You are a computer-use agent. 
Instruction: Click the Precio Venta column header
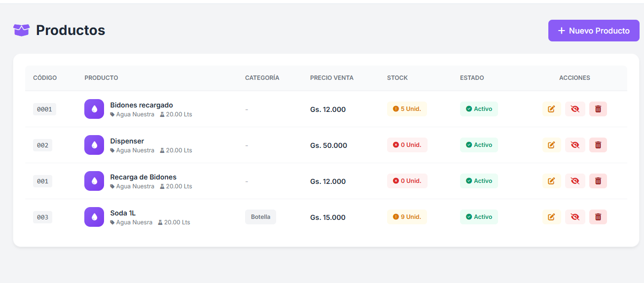click(x=331, y=78)
